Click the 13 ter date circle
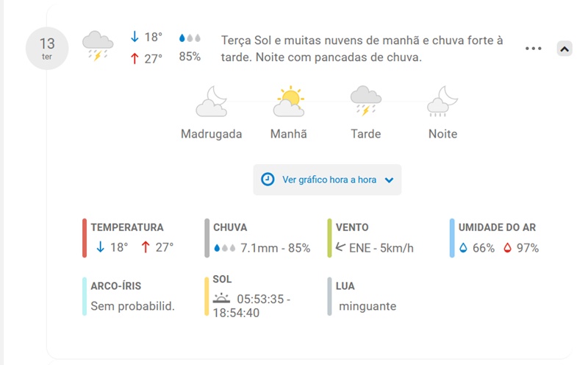The width and height of the screenshot is (588, 365). [47, 48]
